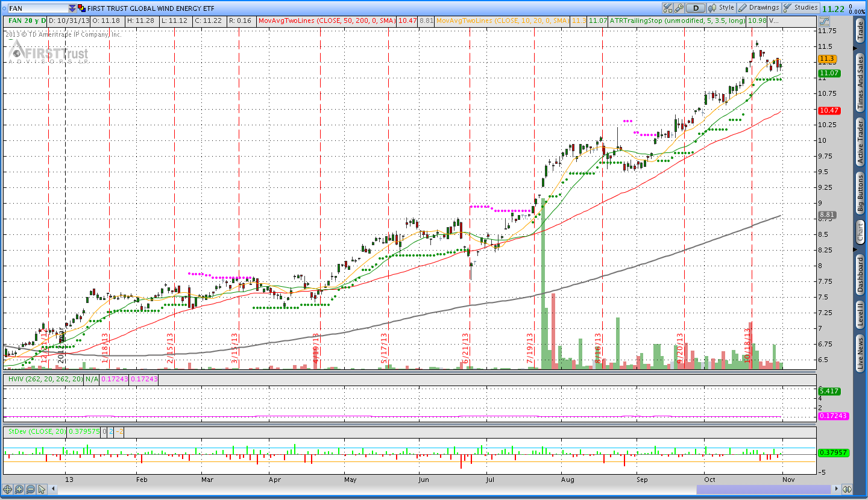The height and width of the screenshot is (500, 868).
Task: Click the 10.98 ATR trailing stop value
Action: 756,20
